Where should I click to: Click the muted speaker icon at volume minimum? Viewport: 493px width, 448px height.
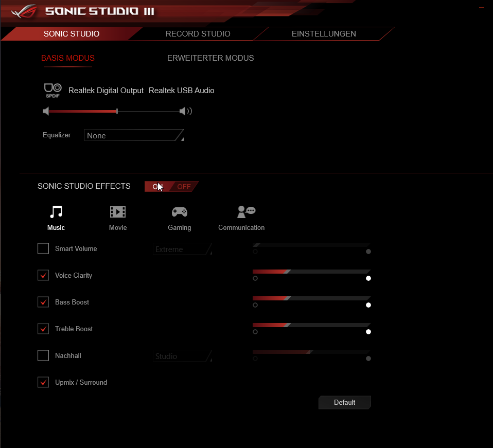click(x=46, y=111)
